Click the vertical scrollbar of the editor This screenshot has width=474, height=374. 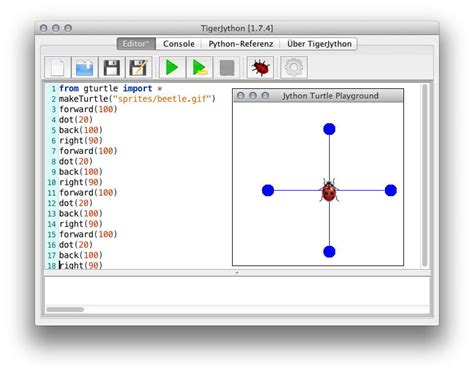coord(424,175)
